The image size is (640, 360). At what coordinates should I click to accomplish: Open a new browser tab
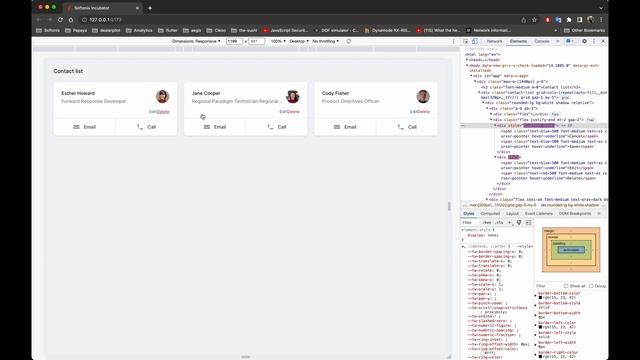[x=150, y=8]
